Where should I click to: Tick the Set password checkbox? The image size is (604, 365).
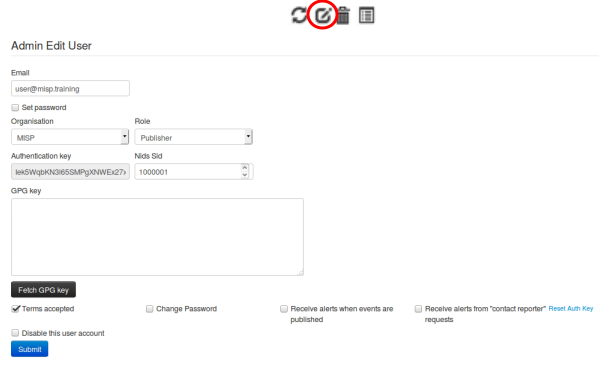(15, 107)
